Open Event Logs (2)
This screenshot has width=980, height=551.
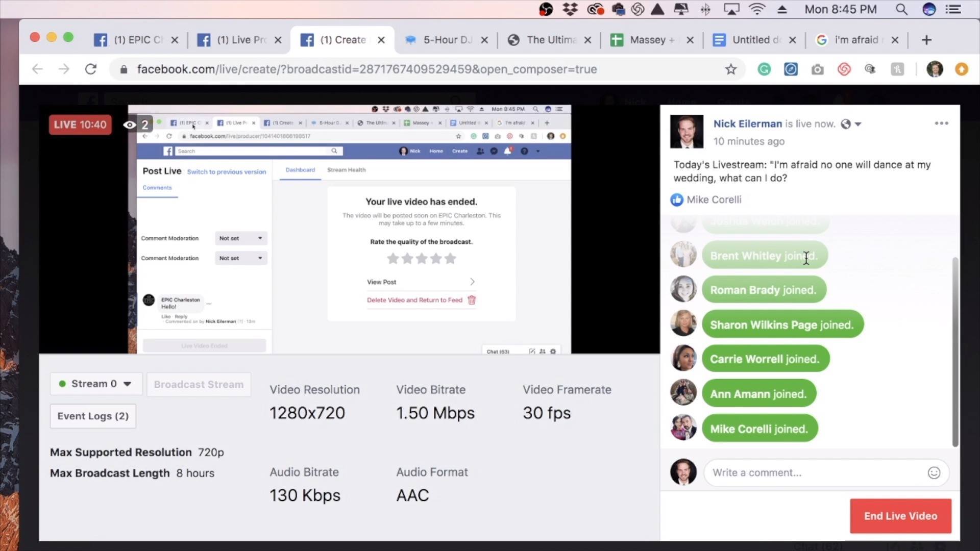click(x=93, y=416)
